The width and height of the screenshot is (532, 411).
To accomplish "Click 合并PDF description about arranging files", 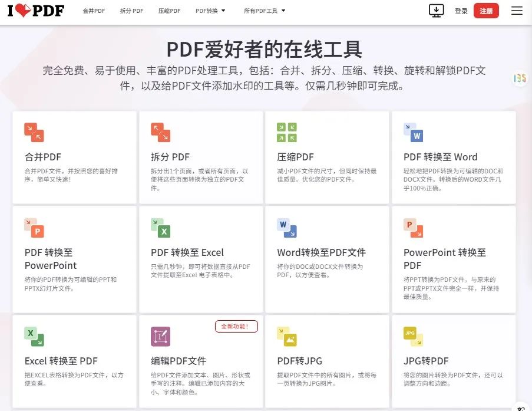I will [71, 175].
